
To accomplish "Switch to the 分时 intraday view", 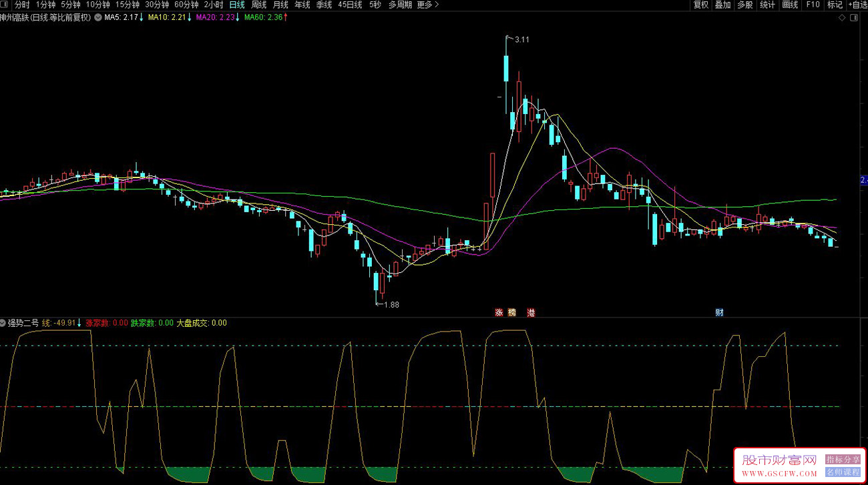I will (22, 5).
